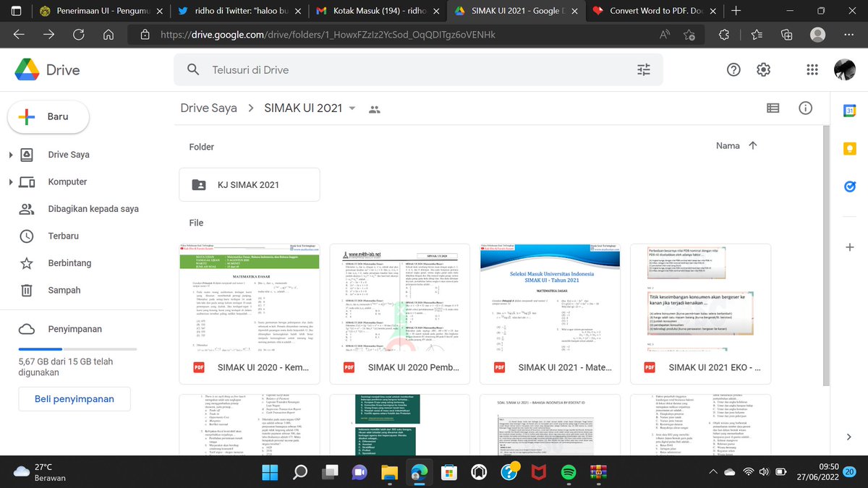Toggle the details info panel
This screenshot has width=868, height=488.
[805, 108]
